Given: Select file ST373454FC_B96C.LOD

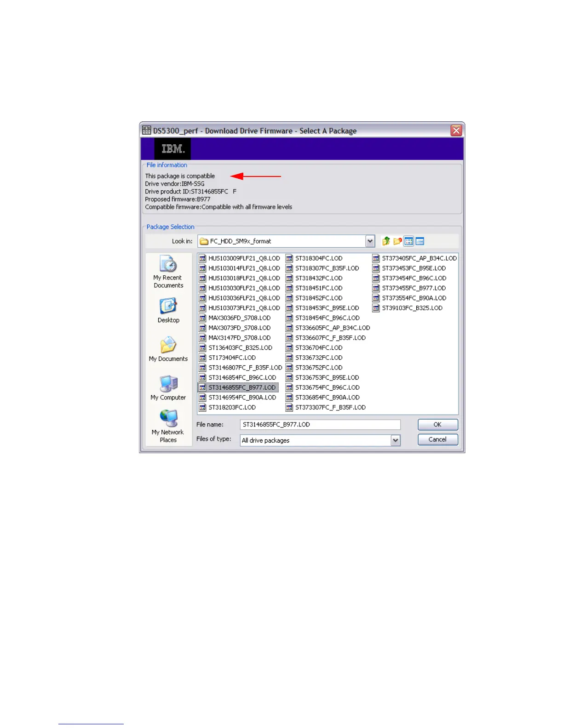Looking at the screenshot, I should (x=410, y=278).
